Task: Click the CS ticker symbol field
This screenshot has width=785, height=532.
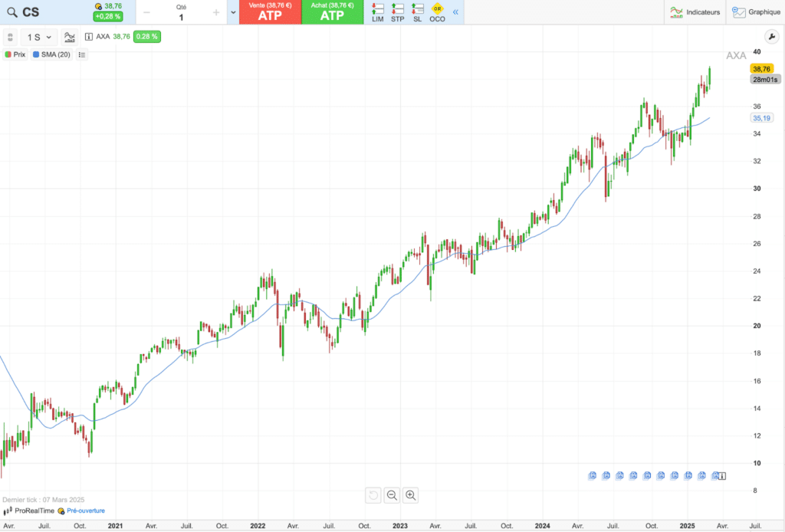Action: 31,12
